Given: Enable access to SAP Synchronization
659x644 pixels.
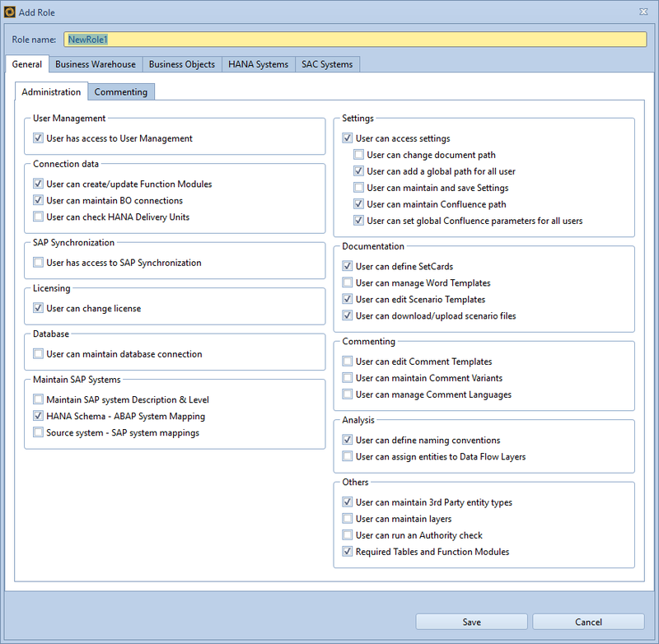Looking at the screenshot, I should 38,263.
